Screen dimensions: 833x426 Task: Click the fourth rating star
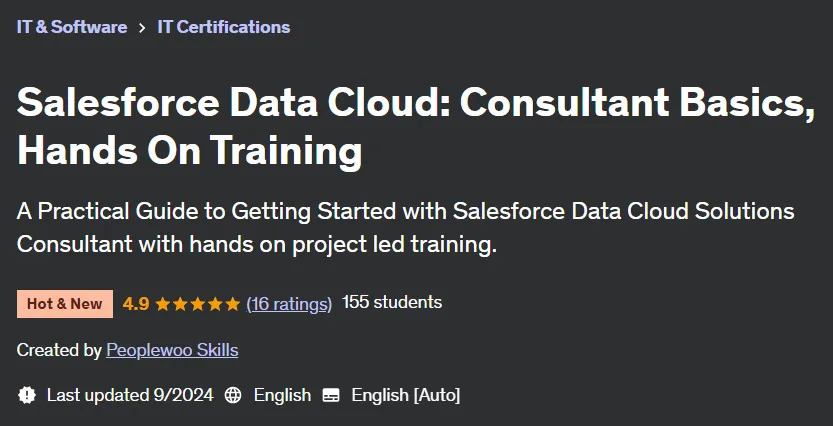(215, 304)
